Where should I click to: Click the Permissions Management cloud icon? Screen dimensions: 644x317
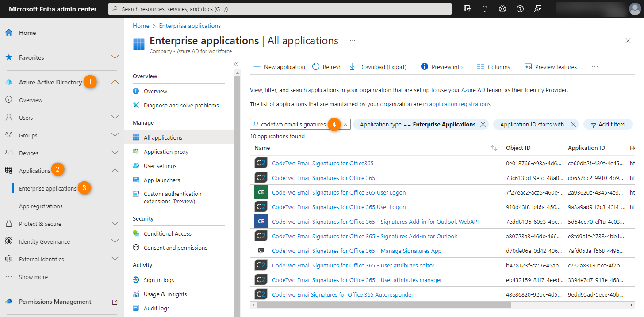click(9, 302)
